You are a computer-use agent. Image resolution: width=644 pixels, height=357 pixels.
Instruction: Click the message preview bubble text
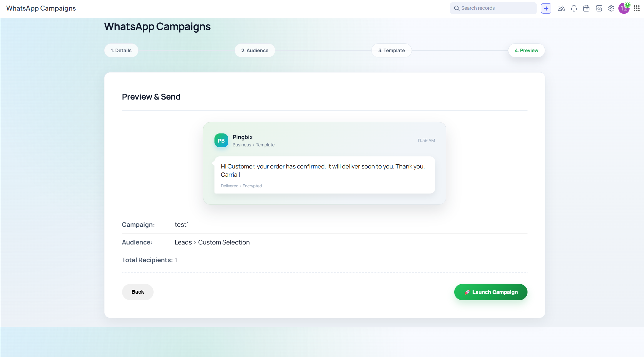[323, 171]
